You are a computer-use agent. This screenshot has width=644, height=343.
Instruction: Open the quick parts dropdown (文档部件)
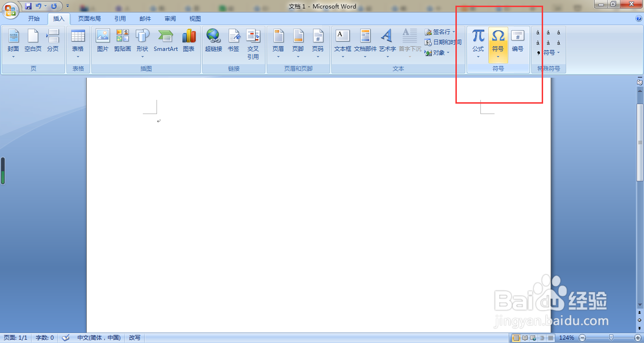click(x=365, y=44)
